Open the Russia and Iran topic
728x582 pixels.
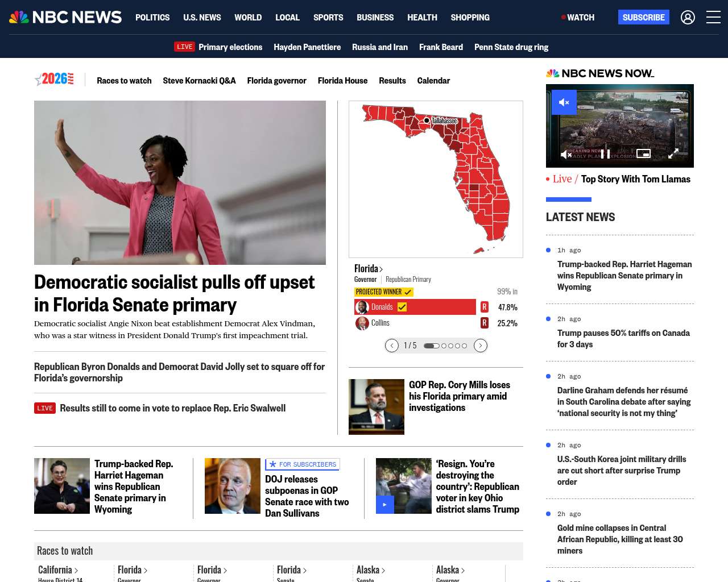(380, 47)
